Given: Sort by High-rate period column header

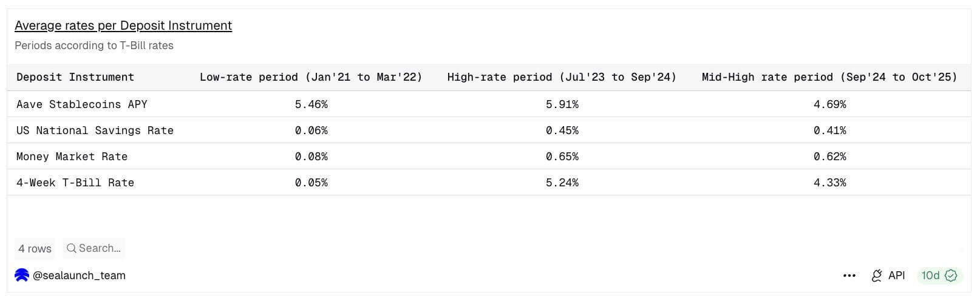Looking at the screenshot, I should click(562, 77).
